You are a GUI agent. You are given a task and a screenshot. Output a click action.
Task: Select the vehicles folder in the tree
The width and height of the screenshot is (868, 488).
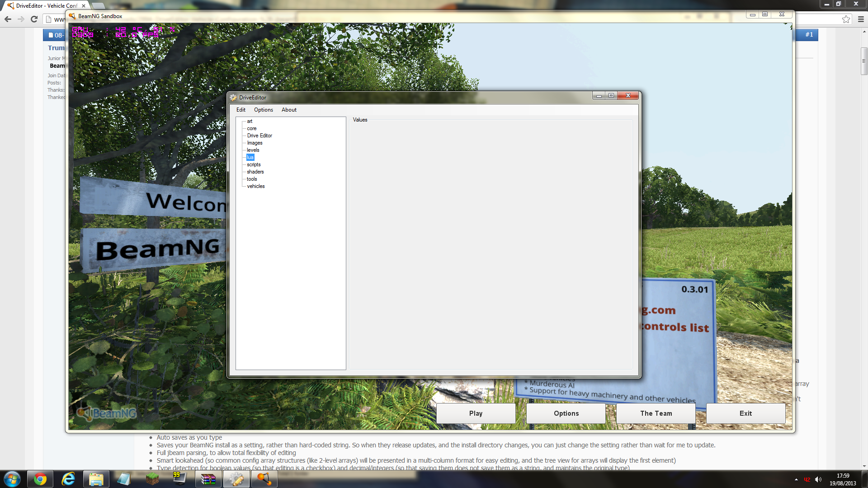click(x=256, y=186)
